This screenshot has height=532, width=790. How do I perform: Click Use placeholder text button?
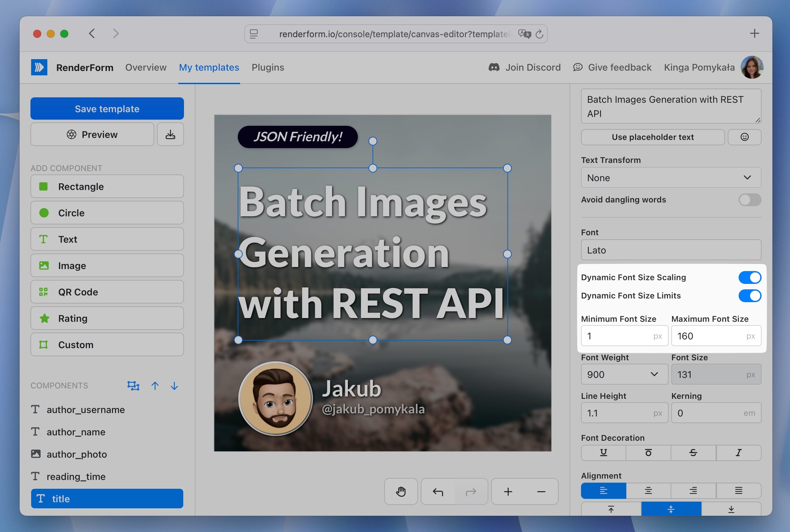click(652, 137)
